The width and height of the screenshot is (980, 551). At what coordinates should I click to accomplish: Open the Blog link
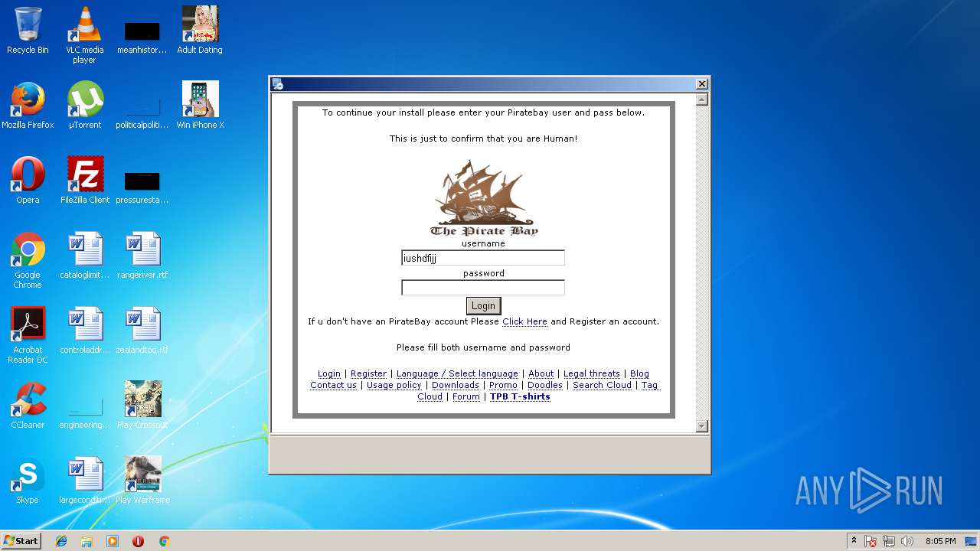(x=639, y=373)
